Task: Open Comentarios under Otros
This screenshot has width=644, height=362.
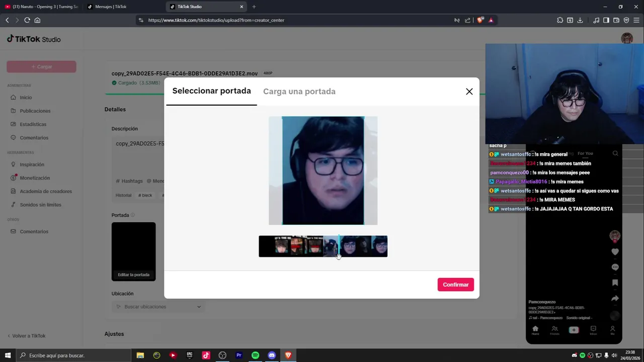Action: [x=34, y=231]
